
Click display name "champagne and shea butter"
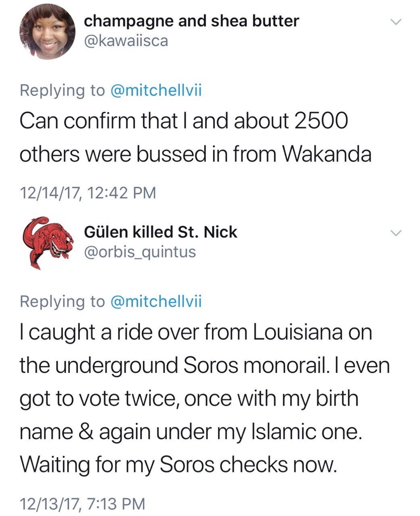191,21
